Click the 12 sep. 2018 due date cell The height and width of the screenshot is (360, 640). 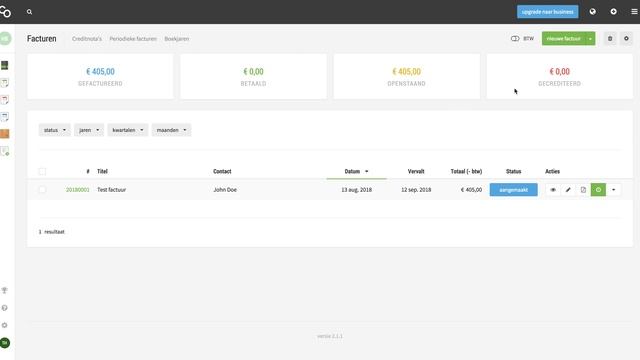pos(416,190)
